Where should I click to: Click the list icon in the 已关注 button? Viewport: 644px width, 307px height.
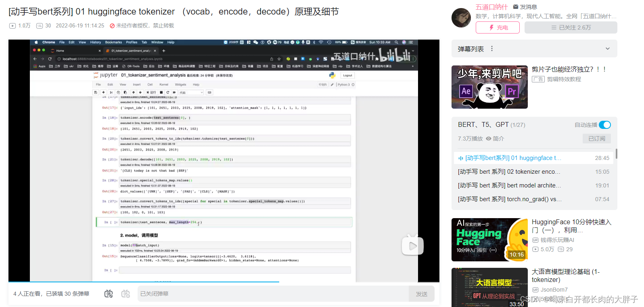pyautogui.click(x=554, y=27)
